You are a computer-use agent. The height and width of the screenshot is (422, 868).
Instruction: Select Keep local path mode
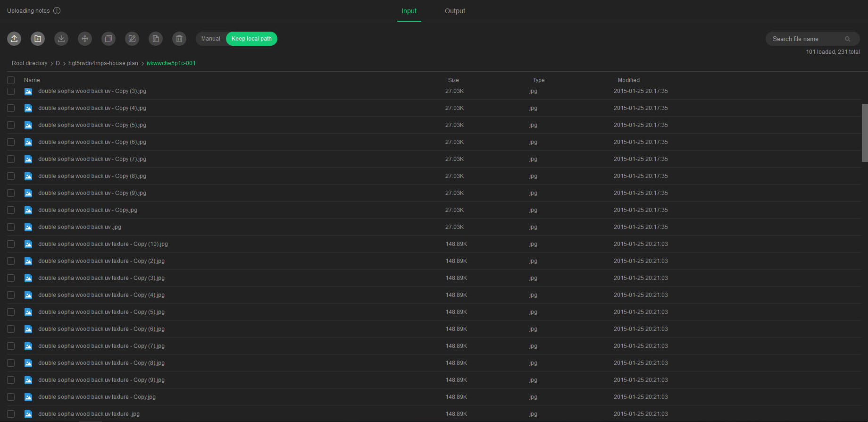(x=251, y=39)
